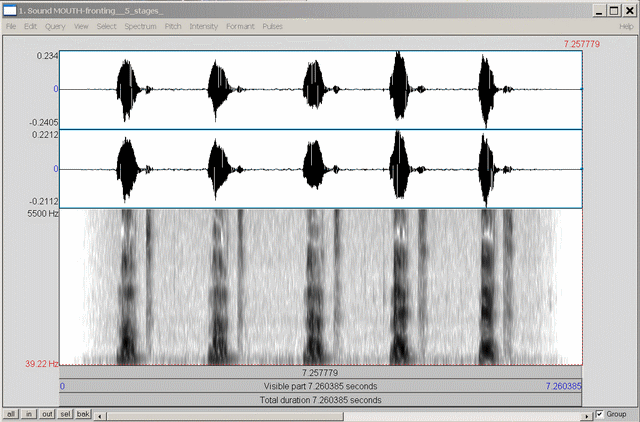
Task: Toggle the Group checkbox
Action: coord(599,414)
